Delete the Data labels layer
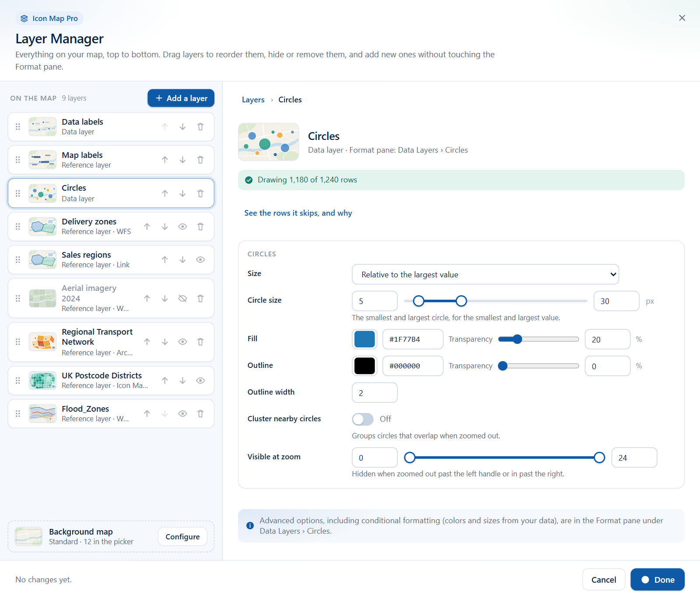Viewport: 700px width, 598px height. tap(200, 127)
